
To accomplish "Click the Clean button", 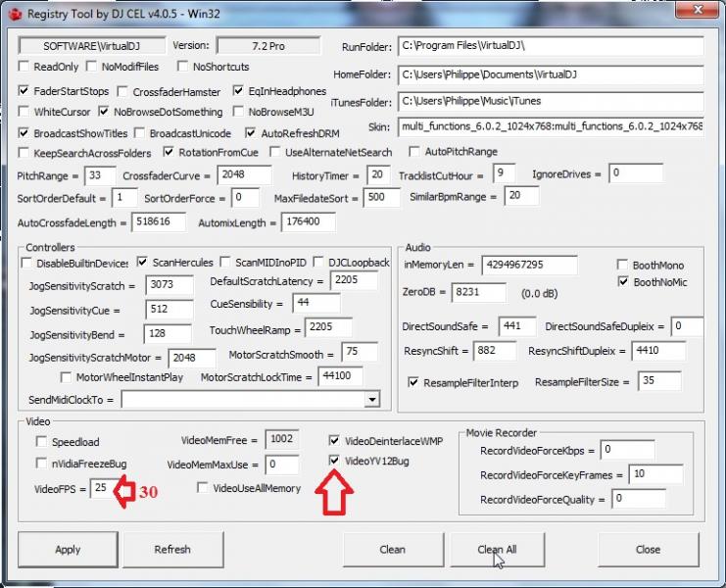I will click(393, 550).
